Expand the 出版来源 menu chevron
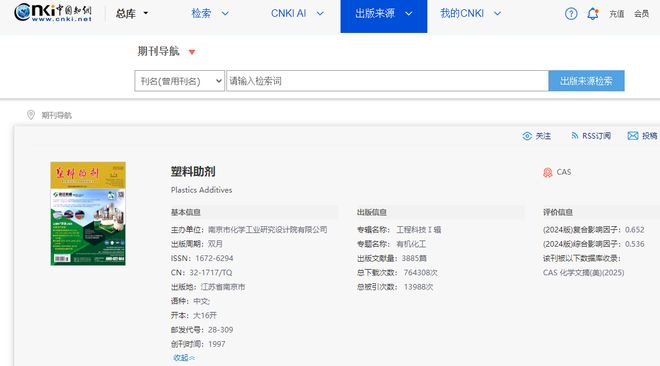Image resolution: width=660 pixels, height=366 pixels. tap(408, 13)
